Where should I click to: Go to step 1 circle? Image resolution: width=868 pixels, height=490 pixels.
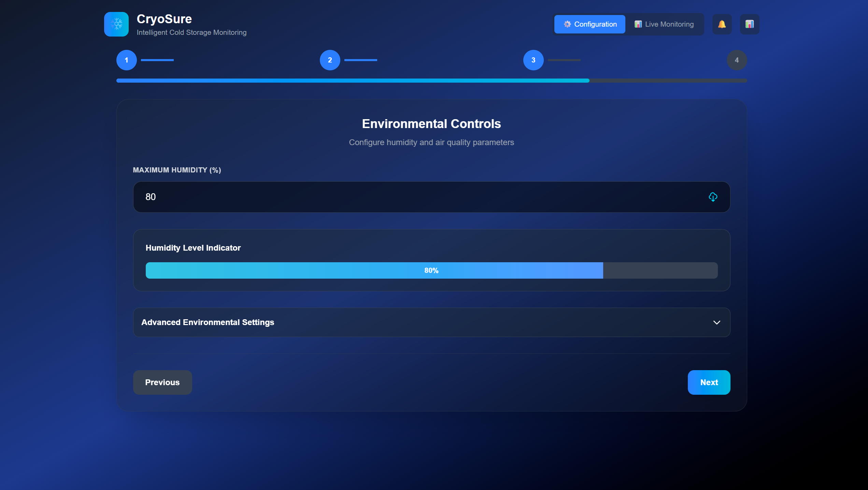click(126, 60)
